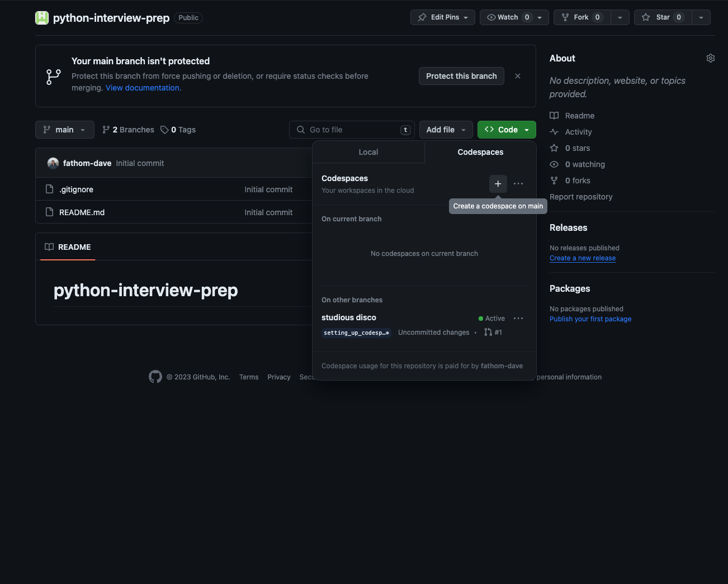Click the Initial commit message for README.md
The height and width of the screenshot is (584, 728).
[268, 212]
